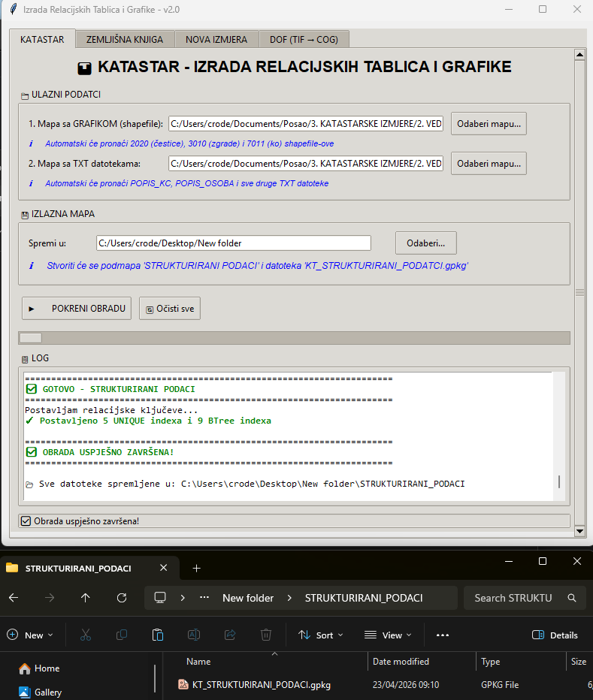Click the info icon for output folder hint
Image resolution: width=593 pixels, height=700 pixels.
(x=31, y=266)
